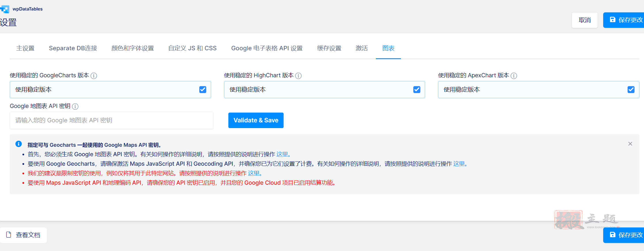Open the 主设置 tab

(x=25, y=48)
